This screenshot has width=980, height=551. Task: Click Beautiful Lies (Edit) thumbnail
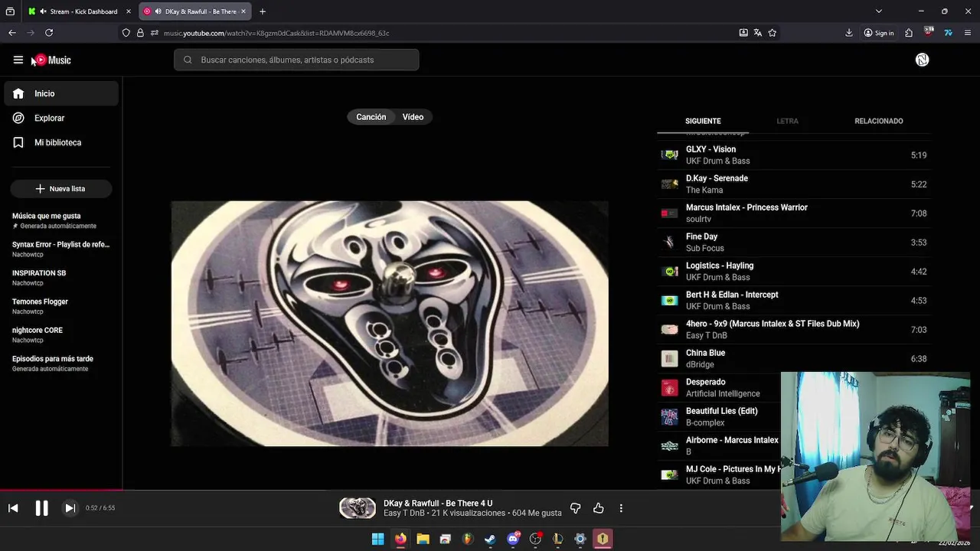point(670,417)
